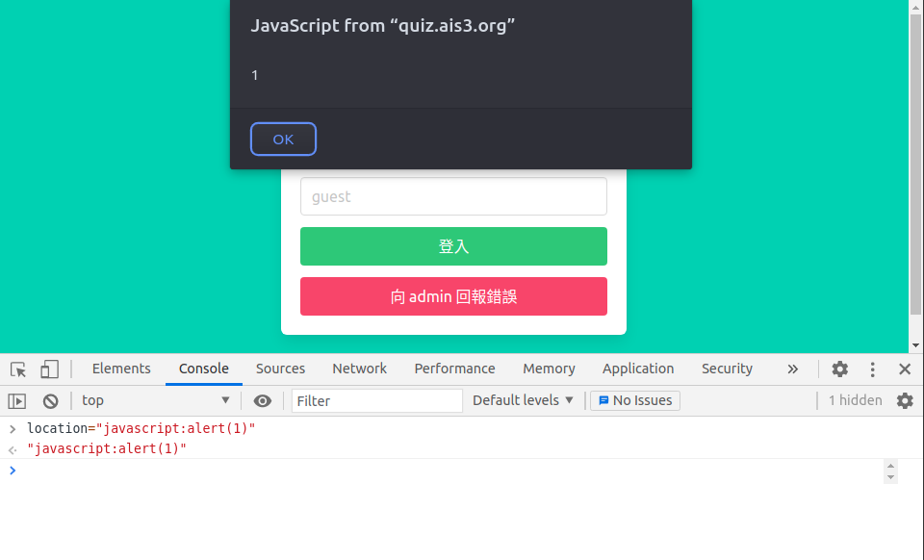Viewport: 924px width, 560px height.
Task: Click the No Issues button
Action: (635, 401)
